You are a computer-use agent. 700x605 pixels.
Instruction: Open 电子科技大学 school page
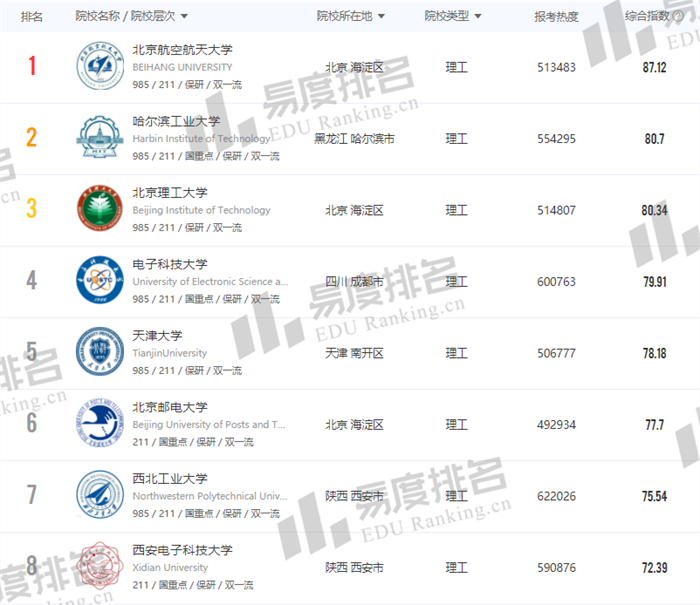[x=170, y=264]
